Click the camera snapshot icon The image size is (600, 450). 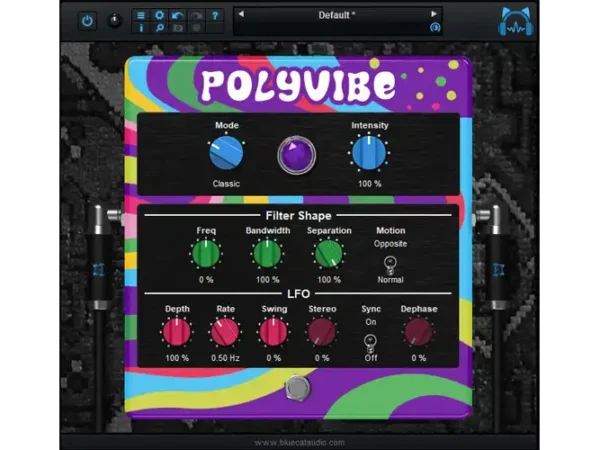click(178, 28)
